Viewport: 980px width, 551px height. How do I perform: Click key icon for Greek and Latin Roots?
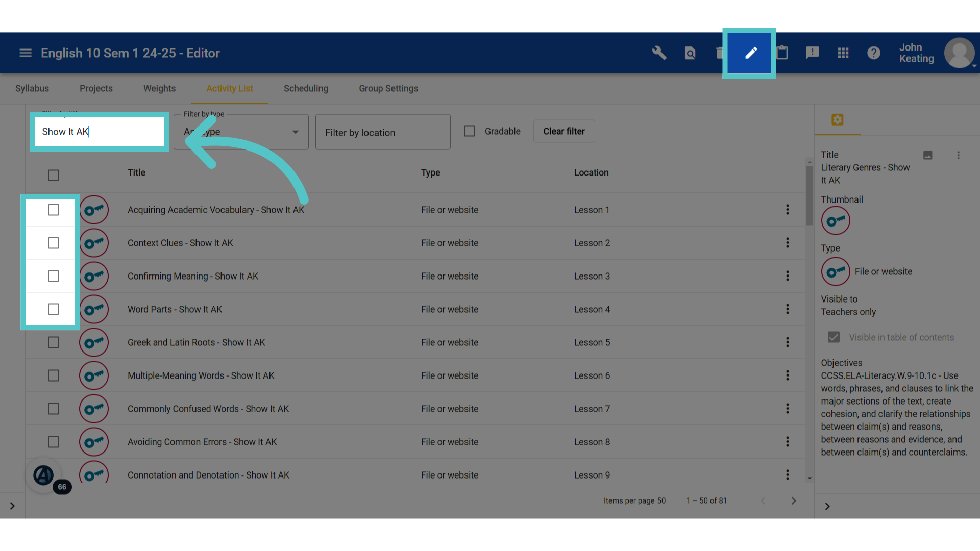[94, 342]
